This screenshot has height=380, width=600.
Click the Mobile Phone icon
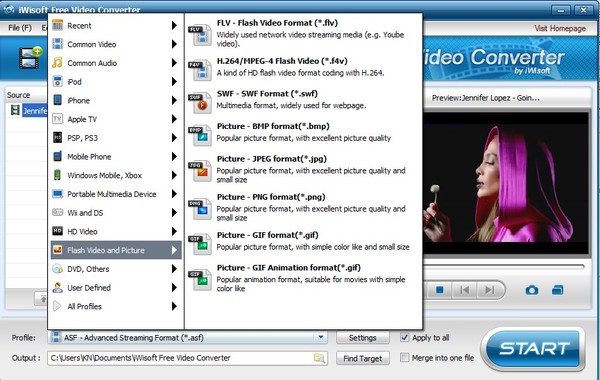[x=57, y=157]
